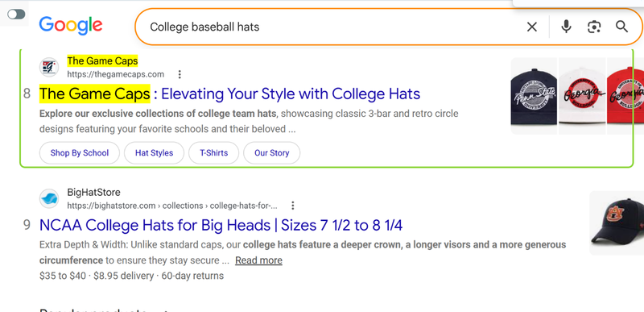Screen dimensions: 644x312
Task: Click the $35 to $40 price details line
Action: tap(131, 276)
